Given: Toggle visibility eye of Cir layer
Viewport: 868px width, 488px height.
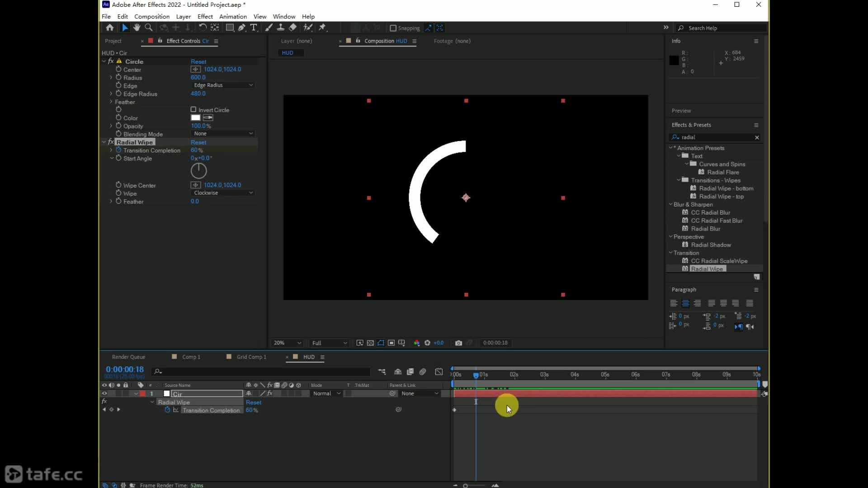Looking at the screenshot, I should pos(104,393).
